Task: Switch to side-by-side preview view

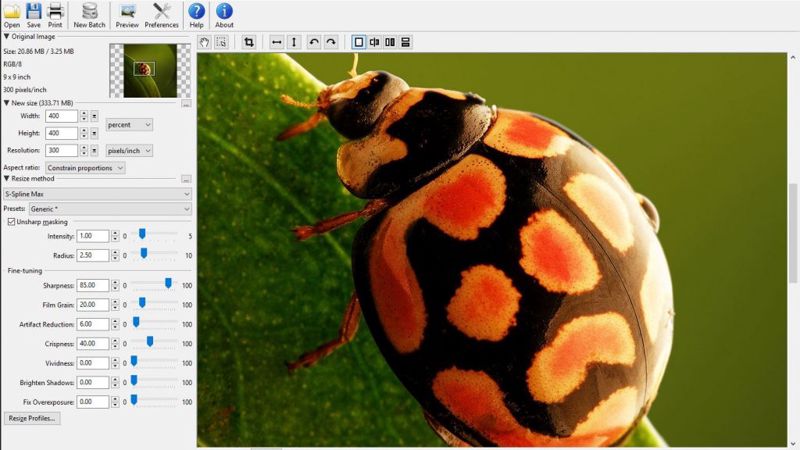Action: 390,42
